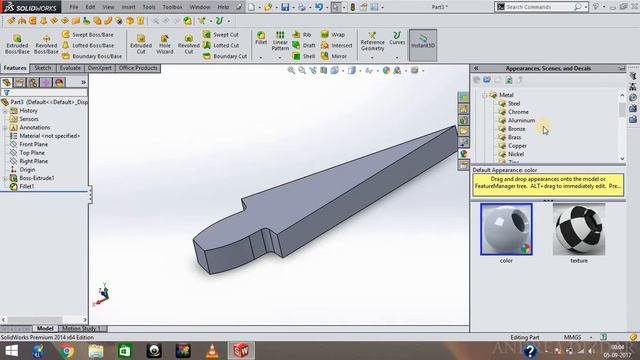The width and height of the screenshot is (640, 360).
Task: Switch to the Features tab
Action: [15, 68]
